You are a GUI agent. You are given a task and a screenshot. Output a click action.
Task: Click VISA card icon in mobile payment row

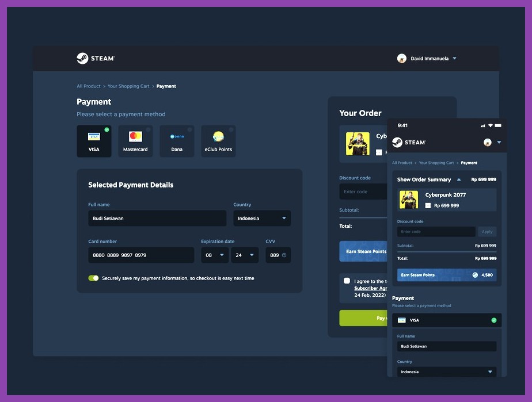coord(402,320)
